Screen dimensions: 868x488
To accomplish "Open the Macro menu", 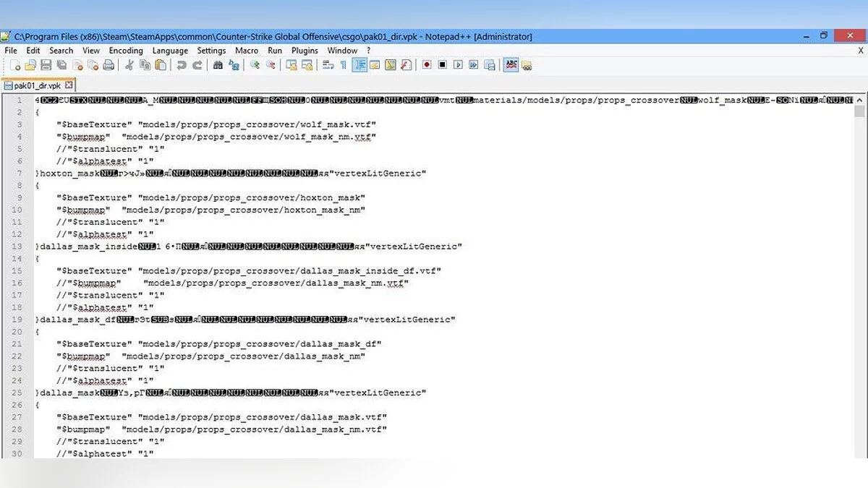I will click(247, 51).
